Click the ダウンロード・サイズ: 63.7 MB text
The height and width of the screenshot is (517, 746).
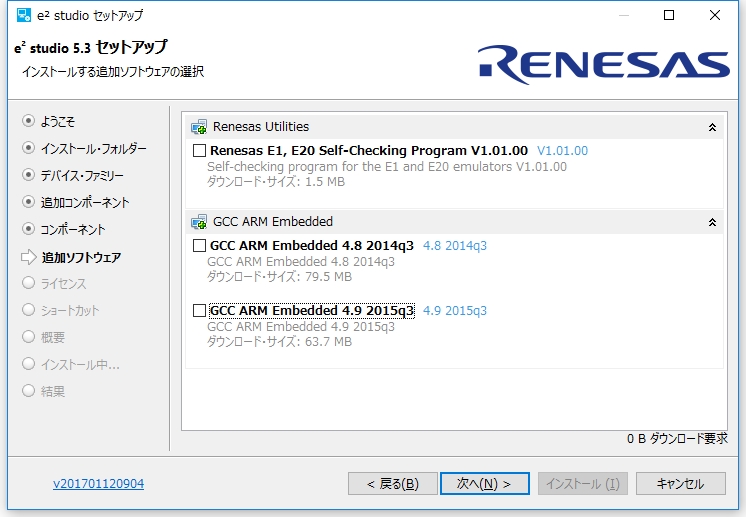coord(279,342)
